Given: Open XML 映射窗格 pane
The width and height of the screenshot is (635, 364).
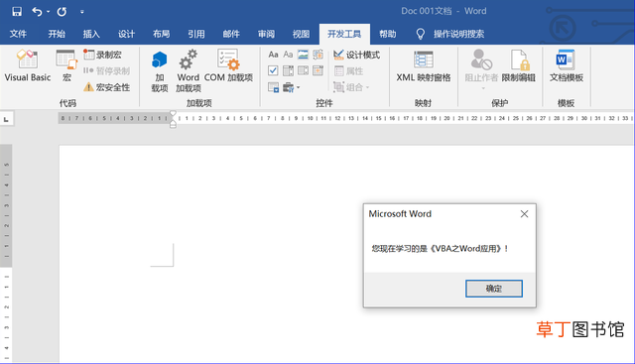Looking at the screenshot, I should [x=424, y=65].
